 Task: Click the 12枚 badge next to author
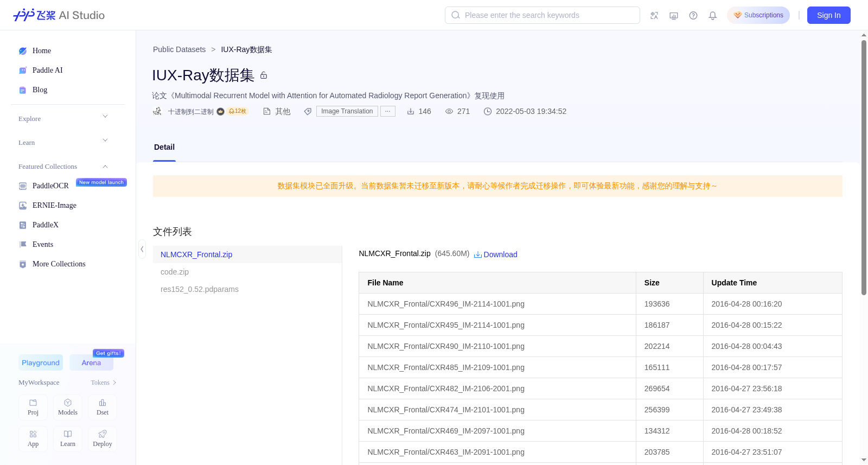pos(238,111)
